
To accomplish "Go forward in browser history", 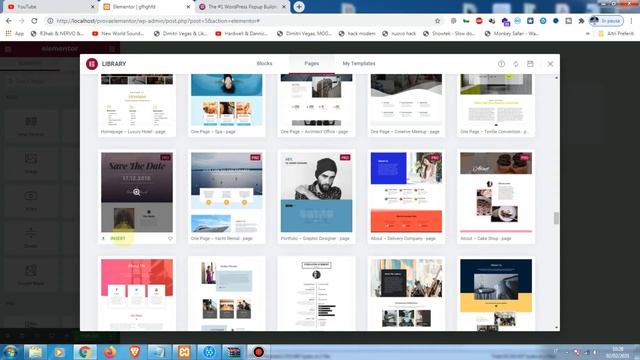I will click(21, 20).
